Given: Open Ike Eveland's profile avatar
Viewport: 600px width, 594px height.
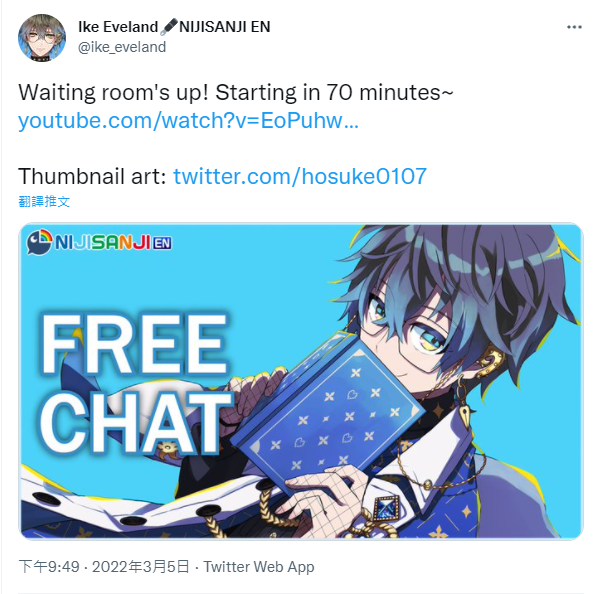Looking at the screenshot, I should pos(42,38).
